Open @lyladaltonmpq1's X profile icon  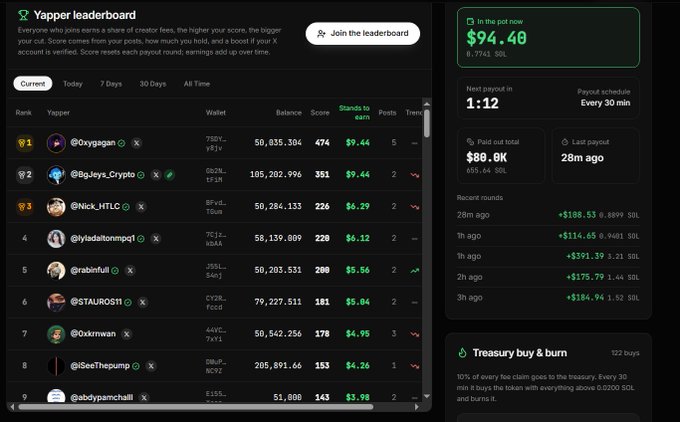click(156, 239)
